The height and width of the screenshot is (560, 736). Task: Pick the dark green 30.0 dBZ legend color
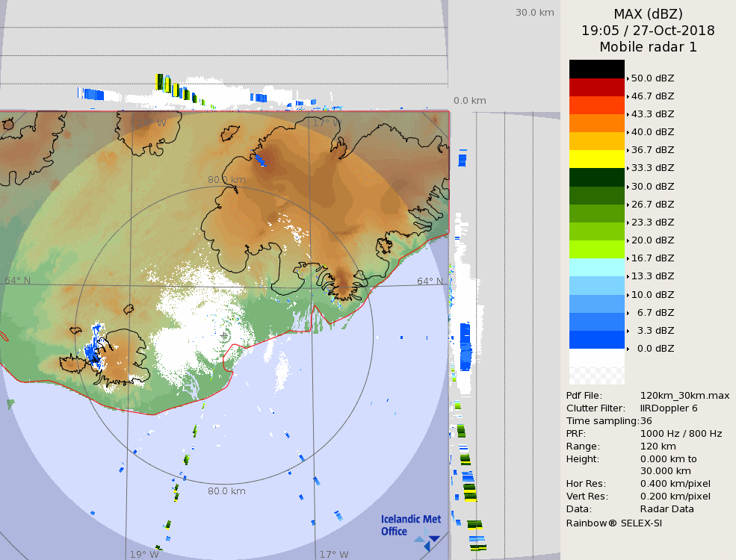[596, 178]
